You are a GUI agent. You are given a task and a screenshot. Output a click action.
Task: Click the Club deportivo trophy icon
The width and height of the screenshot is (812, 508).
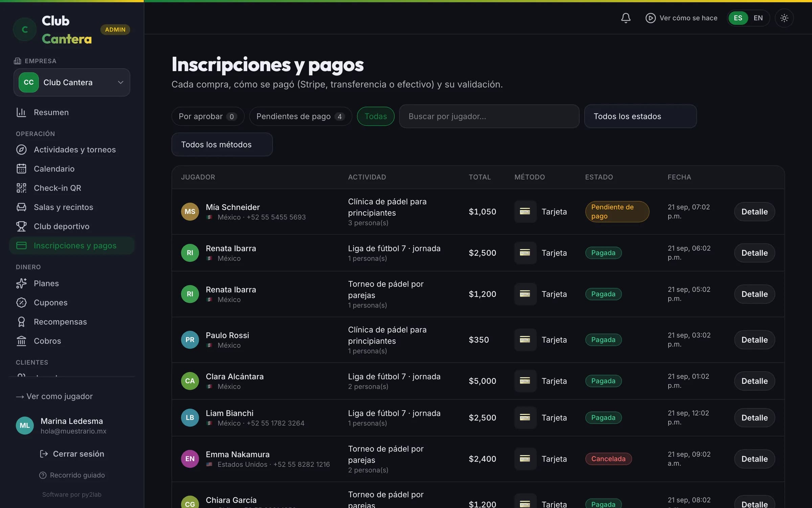(21, 226)
